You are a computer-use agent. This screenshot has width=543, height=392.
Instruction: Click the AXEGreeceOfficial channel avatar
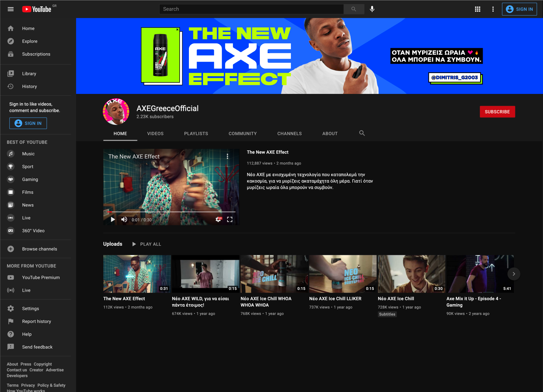pyautogui.click(x=116, y=112)
